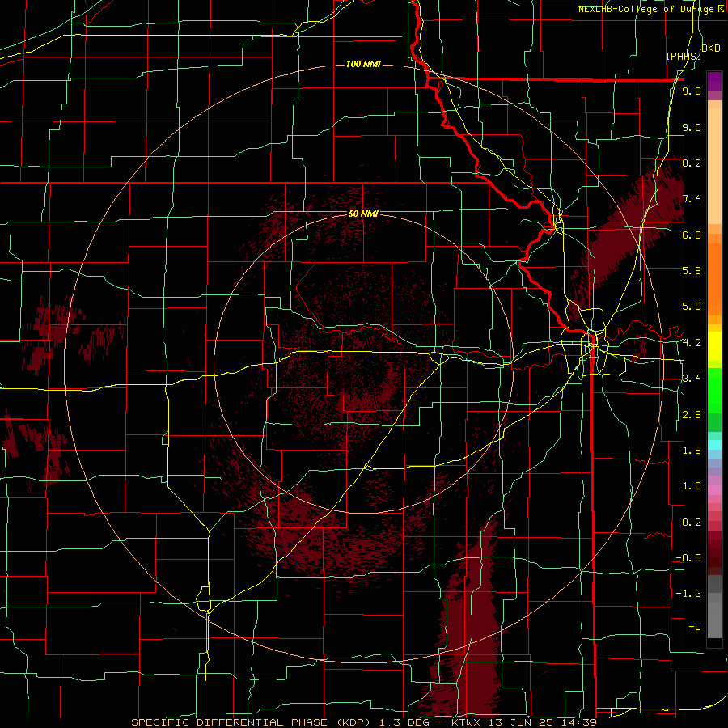728x728 pixels.
Task: Click the peach swatch on the color bar
Action: (x=714, y=167)
